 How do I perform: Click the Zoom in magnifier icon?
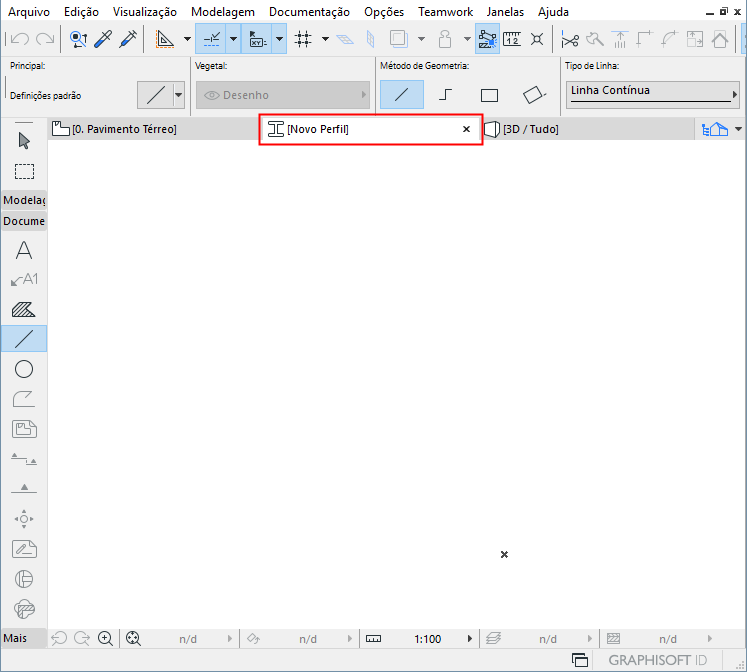(x=105, y=638)
